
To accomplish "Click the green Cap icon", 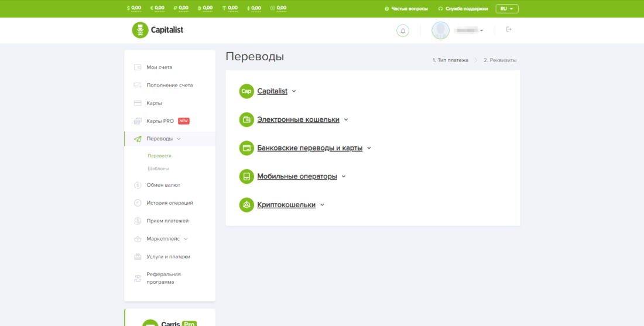I will [246, 91].
